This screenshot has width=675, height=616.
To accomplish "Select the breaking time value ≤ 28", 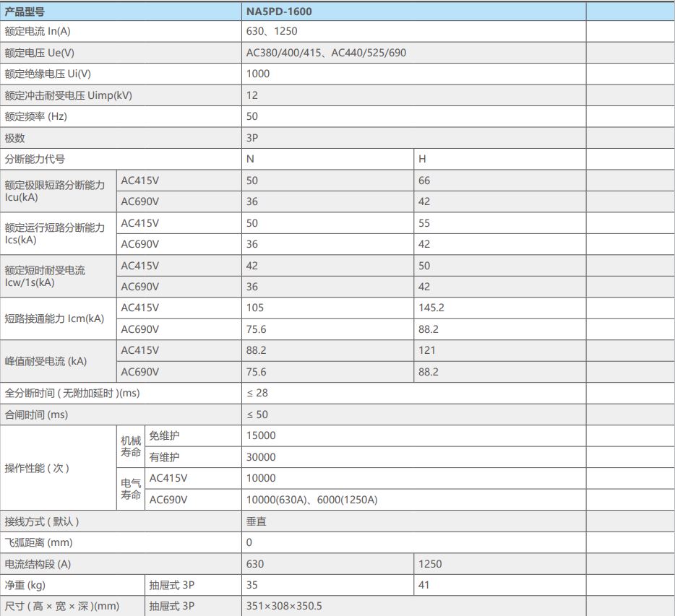I will click(x=257, y=393).
